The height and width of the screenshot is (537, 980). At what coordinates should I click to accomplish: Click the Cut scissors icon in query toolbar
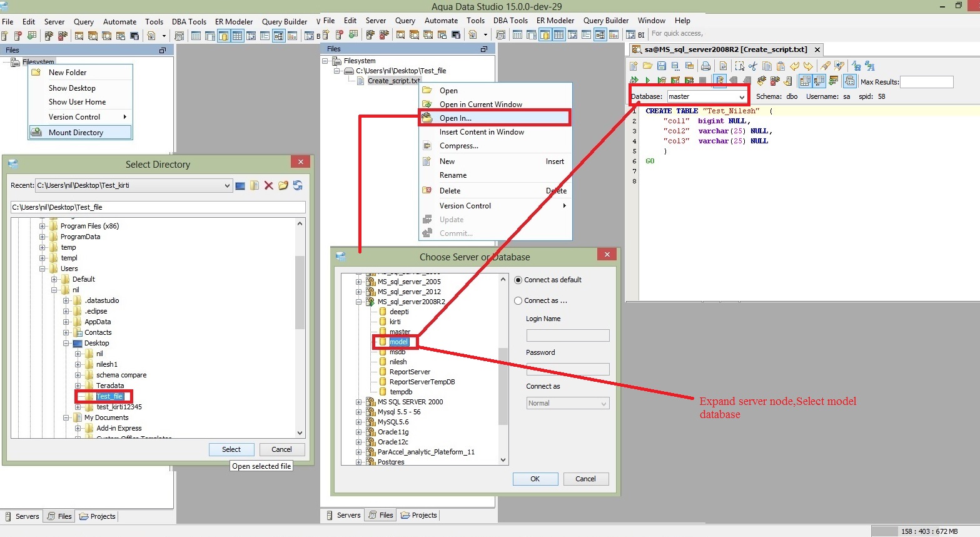pyautogui.click(x=753, y=66)
